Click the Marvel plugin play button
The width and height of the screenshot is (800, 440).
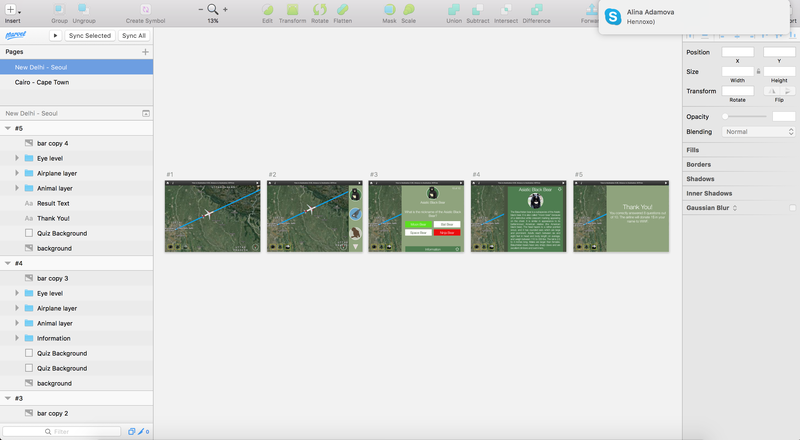point(55,35)
